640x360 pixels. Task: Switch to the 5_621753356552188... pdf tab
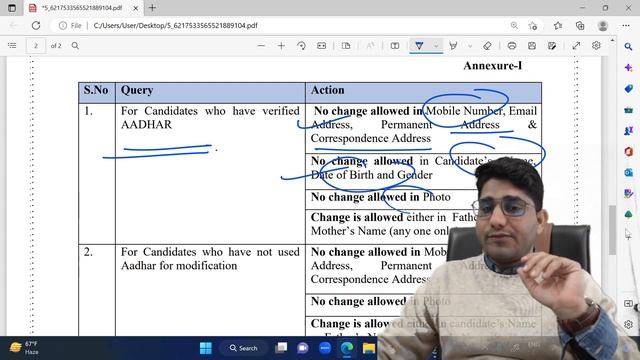click(82, 8)
